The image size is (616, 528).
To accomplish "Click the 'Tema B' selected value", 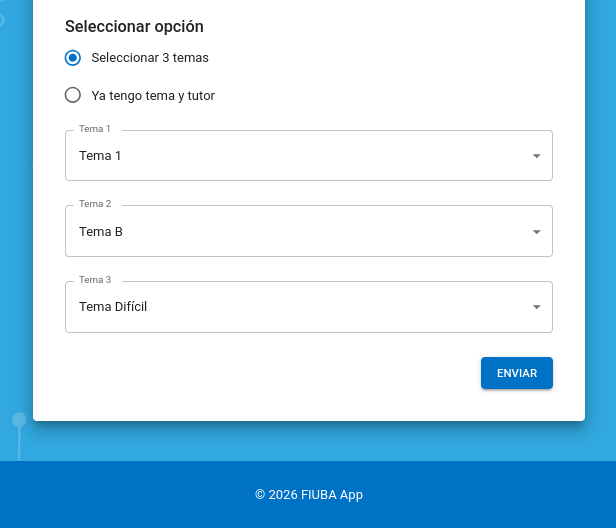I will [x=101, y=232].
